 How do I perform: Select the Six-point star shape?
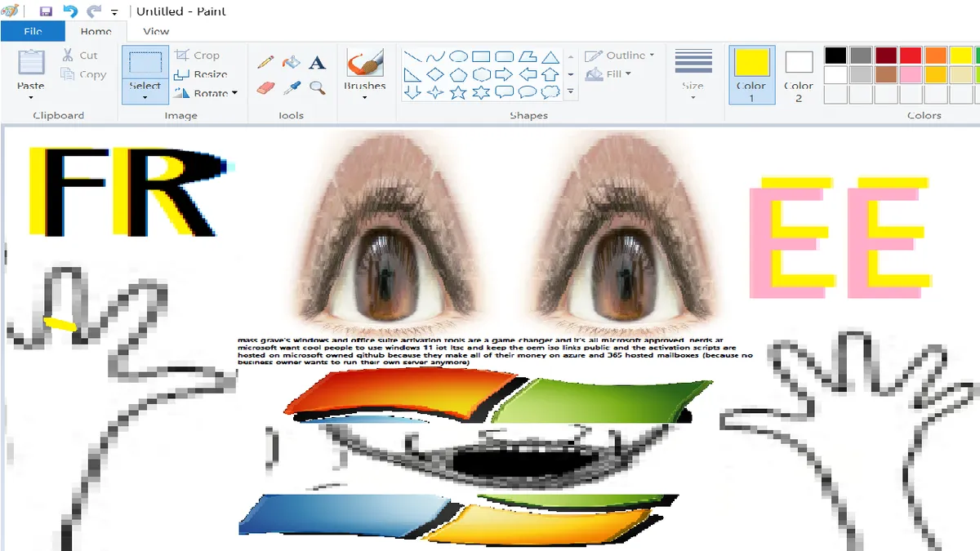tap(482, 92)
